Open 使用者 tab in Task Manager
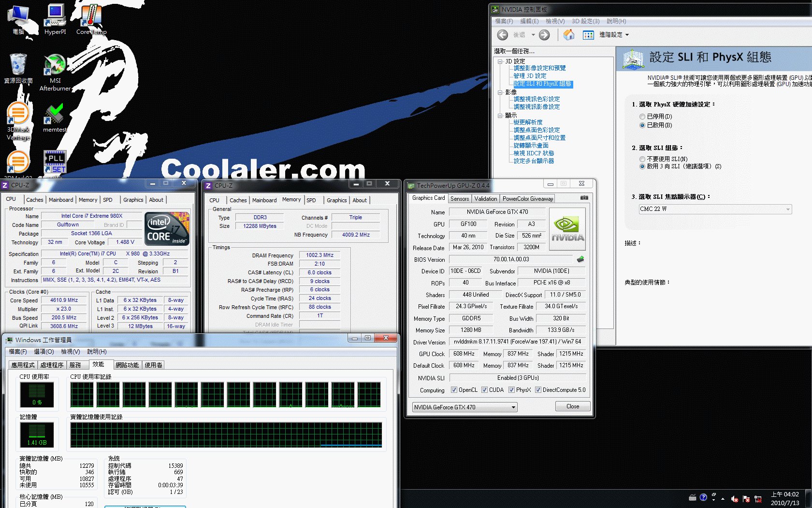The width and height of the screenshot is (812, 508). click(x=153, y=365)
